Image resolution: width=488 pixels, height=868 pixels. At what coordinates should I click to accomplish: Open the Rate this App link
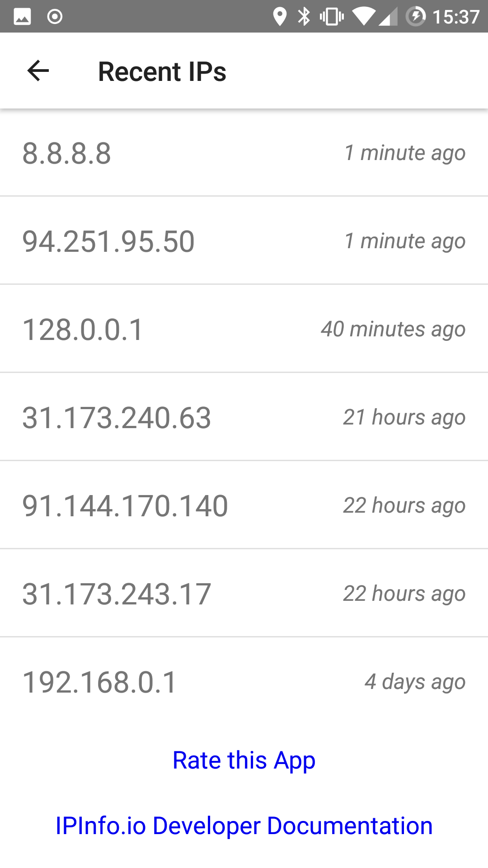coord(244,760)
